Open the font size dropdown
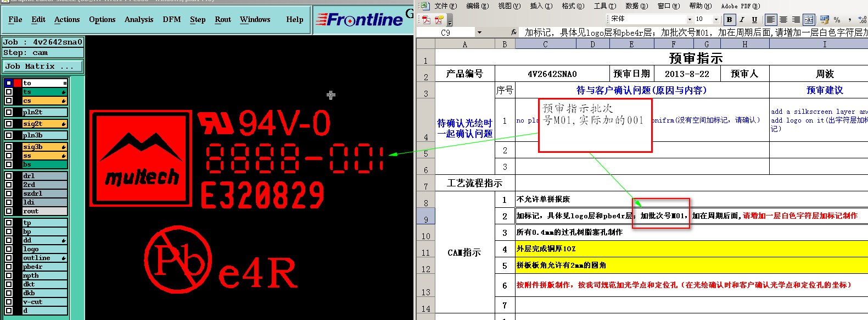Image resolution: width=868 pixels, height=320 pixels. (x=716, y=20)
